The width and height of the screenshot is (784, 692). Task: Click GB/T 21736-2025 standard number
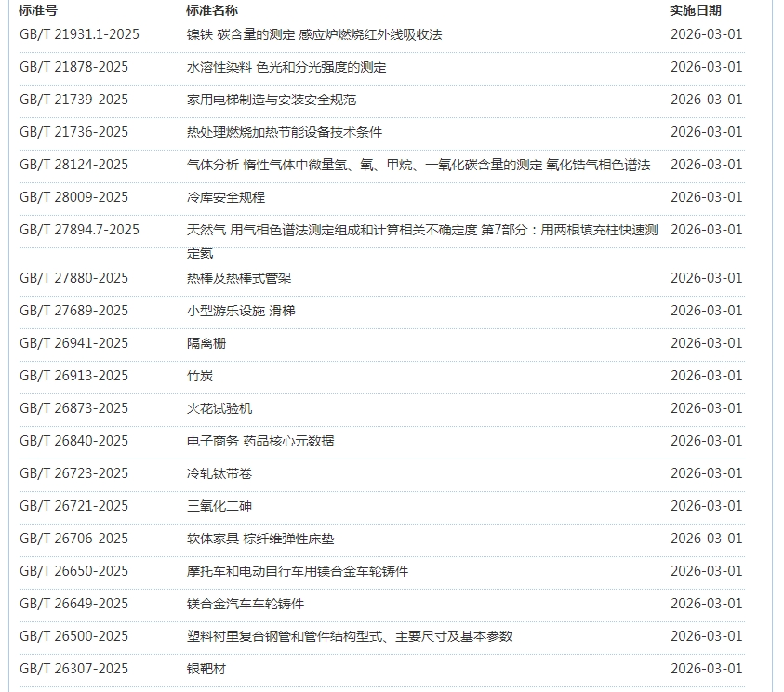coord(74,132)
